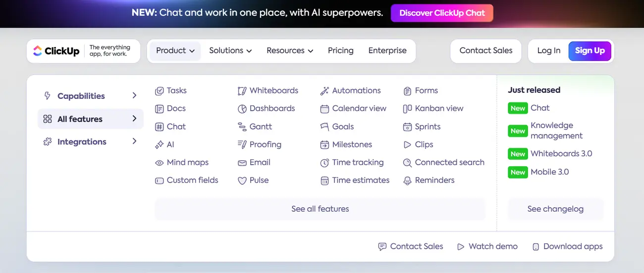The width and height of the screenshot is (644, 273).
Task: Click the Whiteboards feature icon
Action: coord(242,91)
